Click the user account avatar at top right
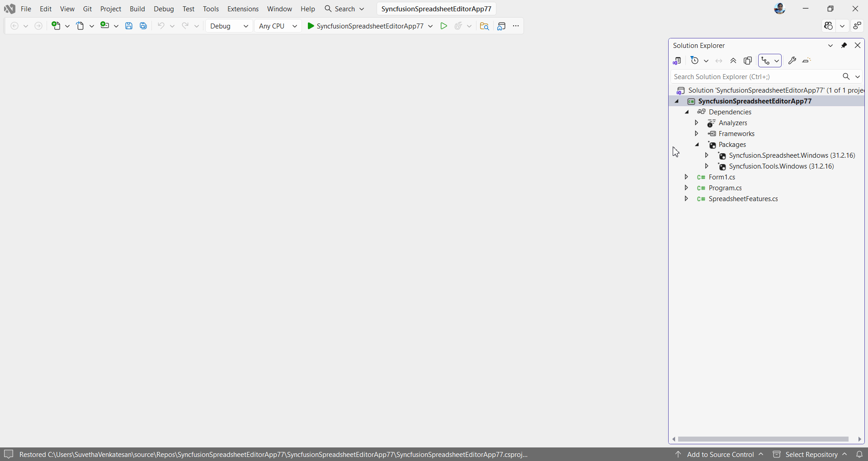Screen dimensions: 868x461 point(780,9)
